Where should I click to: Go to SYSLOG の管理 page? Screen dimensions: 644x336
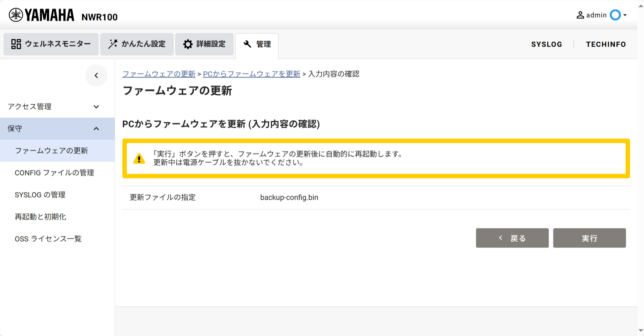[40, 195]
